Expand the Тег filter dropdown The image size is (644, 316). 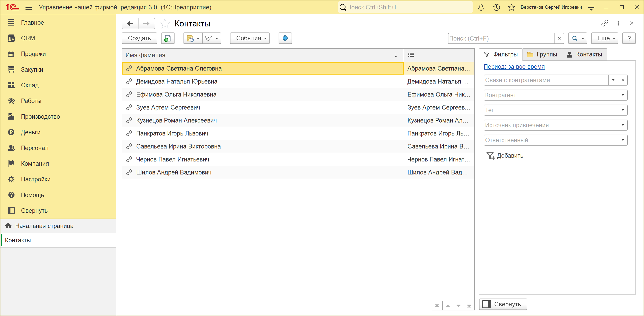click(623, 110)
